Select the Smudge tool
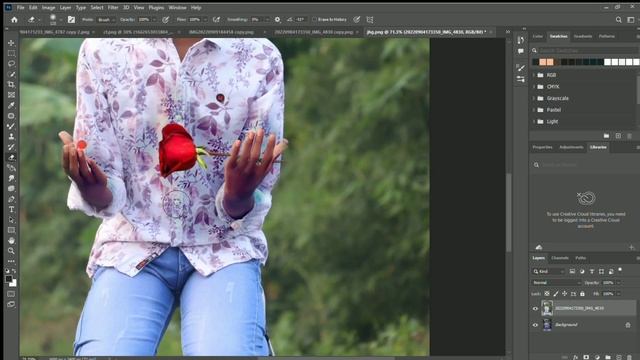This screenshot has height=360, width=640. [x=11, y=178]
